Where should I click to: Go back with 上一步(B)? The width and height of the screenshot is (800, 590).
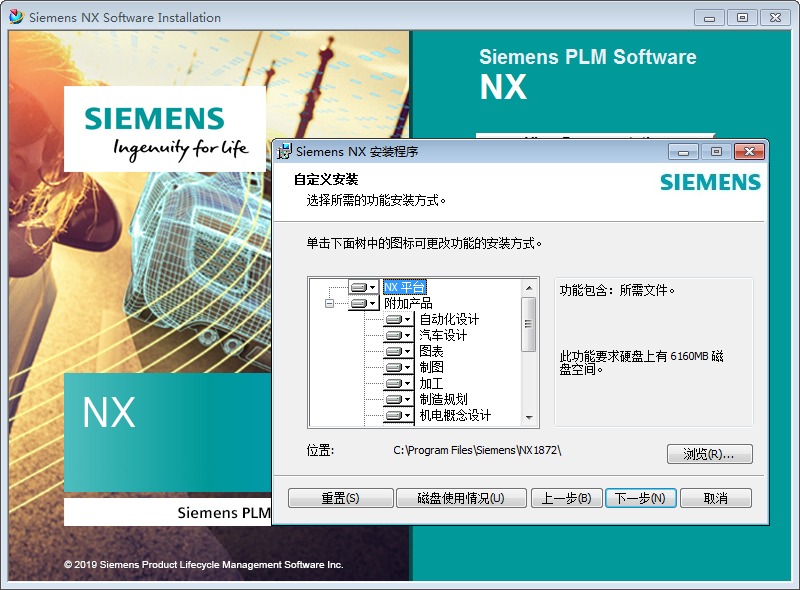point(566,498)
